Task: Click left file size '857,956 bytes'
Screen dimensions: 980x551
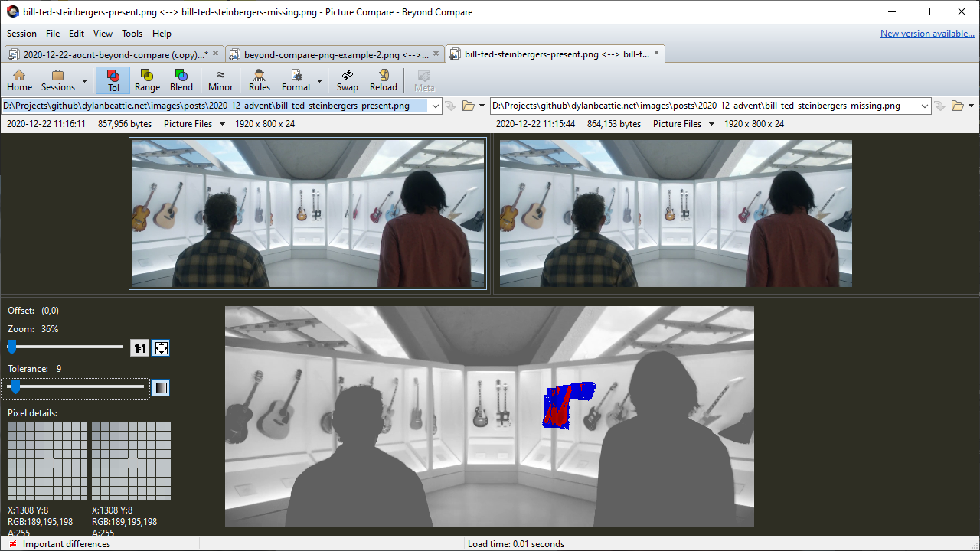Action: [125, 124]
